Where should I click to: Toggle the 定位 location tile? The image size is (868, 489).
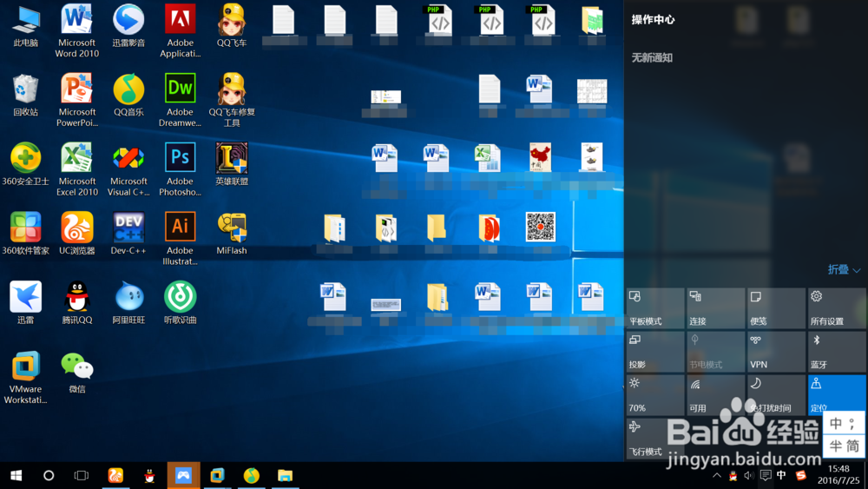tap(836, 395)
